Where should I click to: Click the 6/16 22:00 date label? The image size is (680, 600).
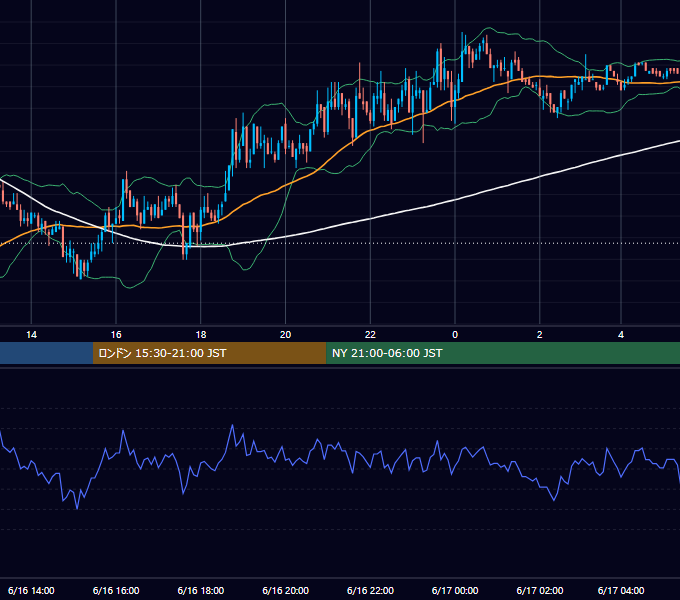click(x=370, y=590)
